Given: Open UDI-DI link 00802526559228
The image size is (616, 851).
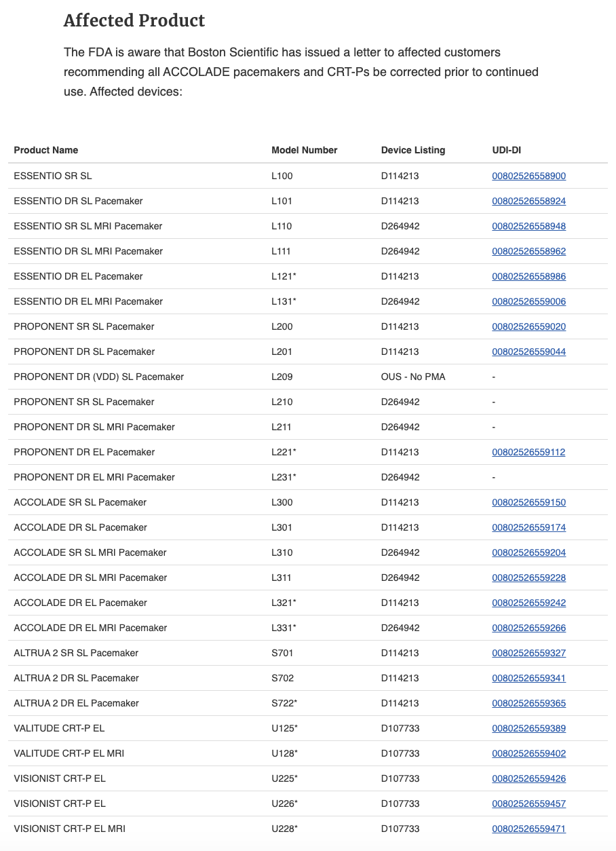Looking at the screenshot, I should pos(528,578).
